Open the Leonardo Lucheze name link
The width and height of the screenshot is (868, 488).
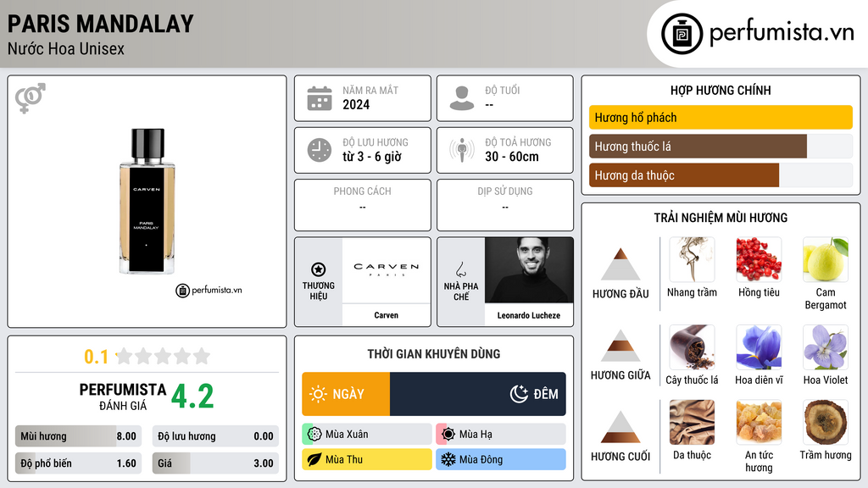529,315
